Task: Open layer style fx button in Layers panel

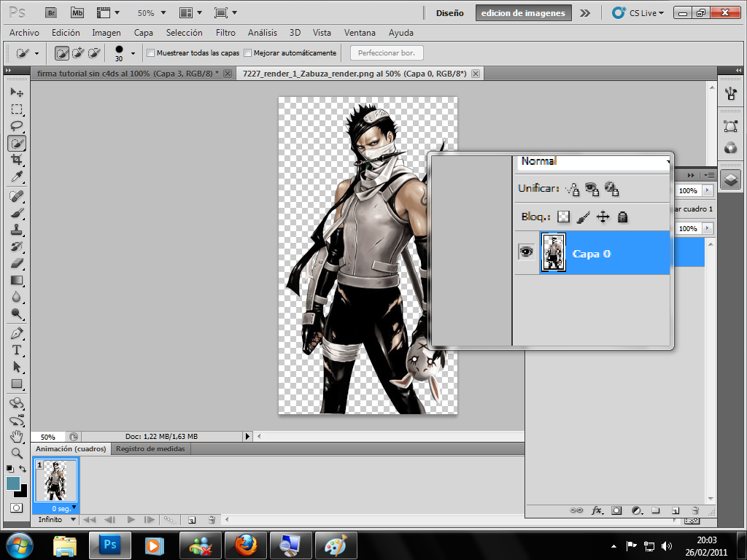Action: pyautogui.click(x=597, y=510)
